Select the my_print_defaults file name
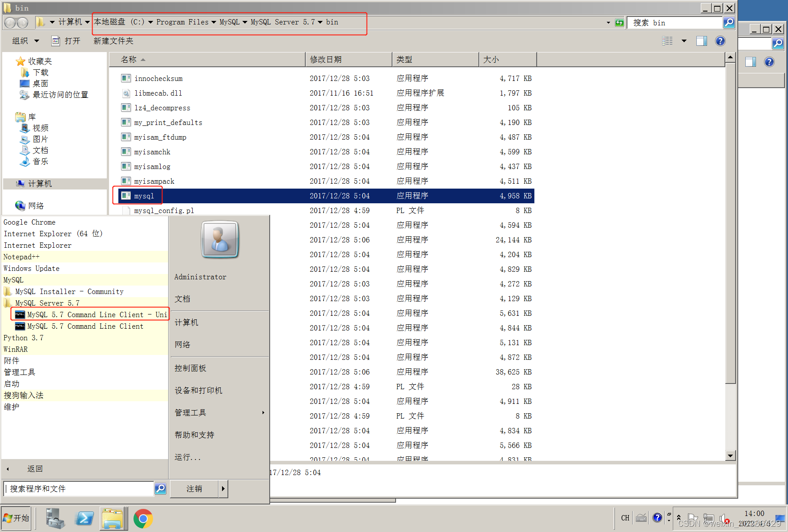The image size is (788, 532). (168, 123)
